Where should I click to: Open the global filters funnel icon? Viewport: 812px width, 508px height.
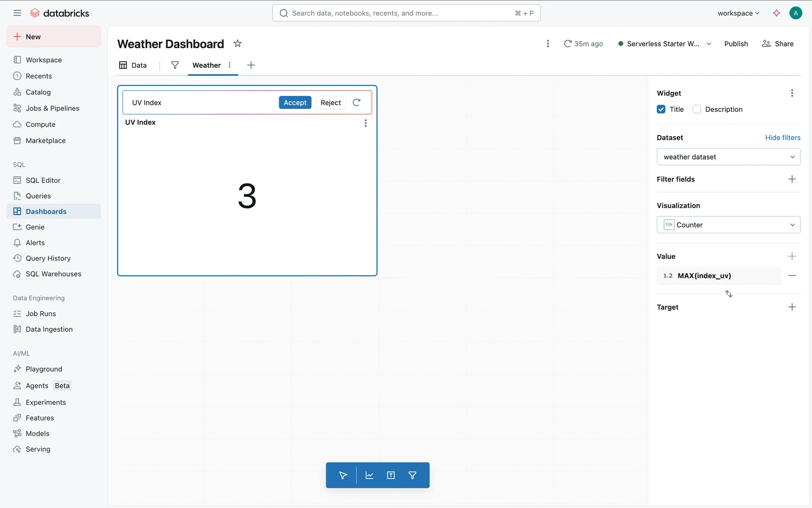tap(175, 65)
